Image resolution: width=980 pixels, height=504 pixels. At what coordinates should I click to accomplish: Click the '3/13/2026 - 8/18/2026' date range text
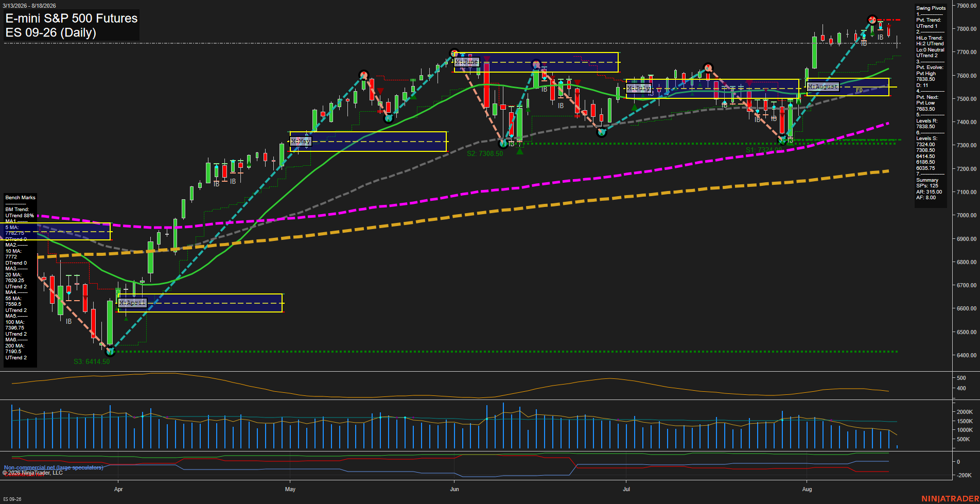pyautogui.click(x=29, y=6)
